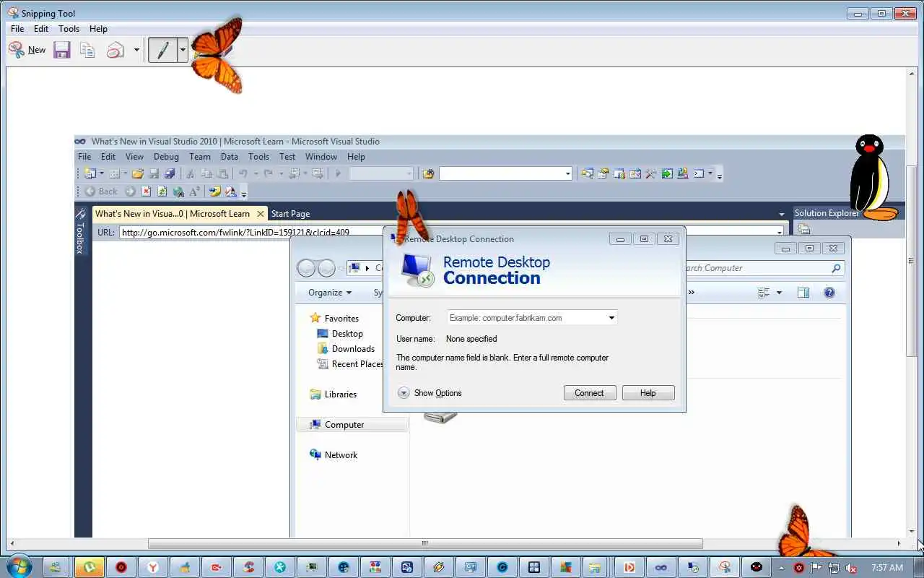Open the active documents dropdown arrow

click(781, 214)
